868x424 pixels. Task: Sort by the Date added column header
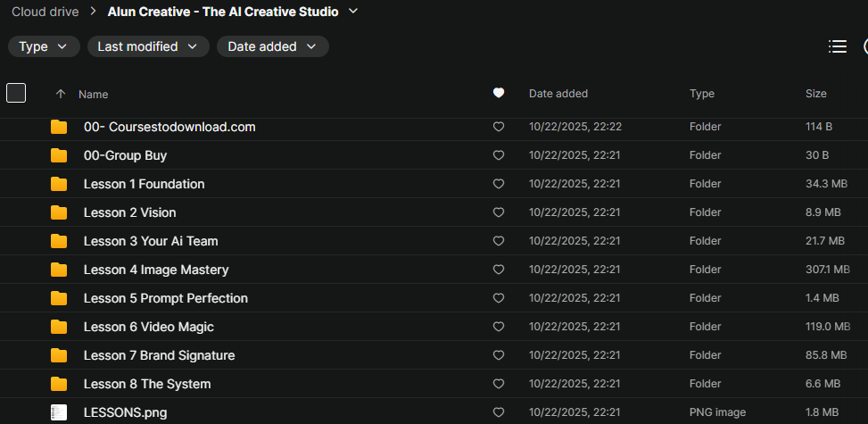(558, 94)
